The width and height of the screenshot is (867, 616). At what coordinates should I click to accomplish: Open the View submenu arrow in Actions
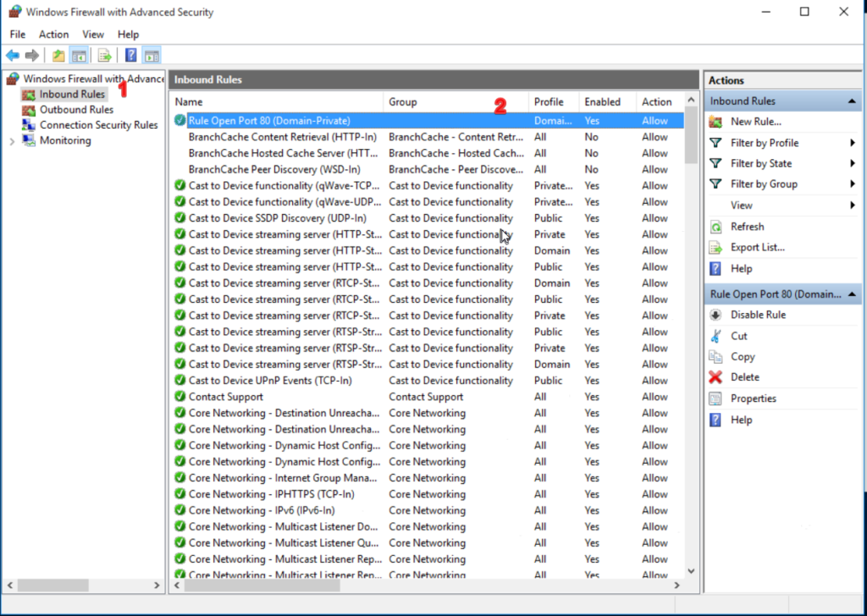pyautogui.click(x=853, y=206)
